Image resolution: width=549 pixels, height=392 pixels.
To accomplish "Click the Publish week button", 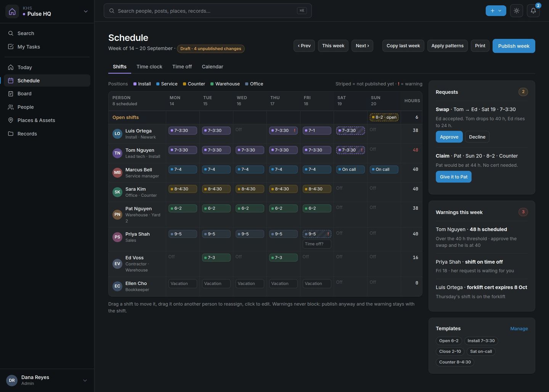I will click(x=514, y=46).
